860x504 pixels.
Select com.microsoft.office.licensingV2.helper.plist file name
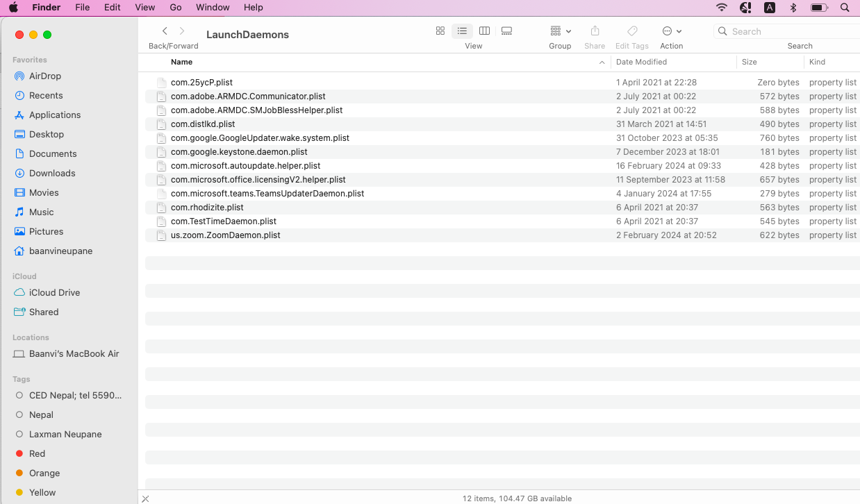pyautogui.click(x=258, y=180)
